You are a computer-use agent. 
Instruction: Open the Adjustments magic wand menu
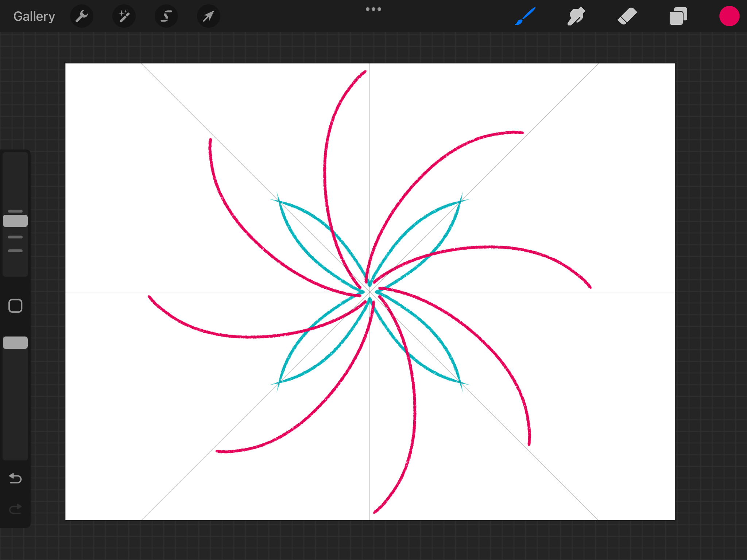124,16
